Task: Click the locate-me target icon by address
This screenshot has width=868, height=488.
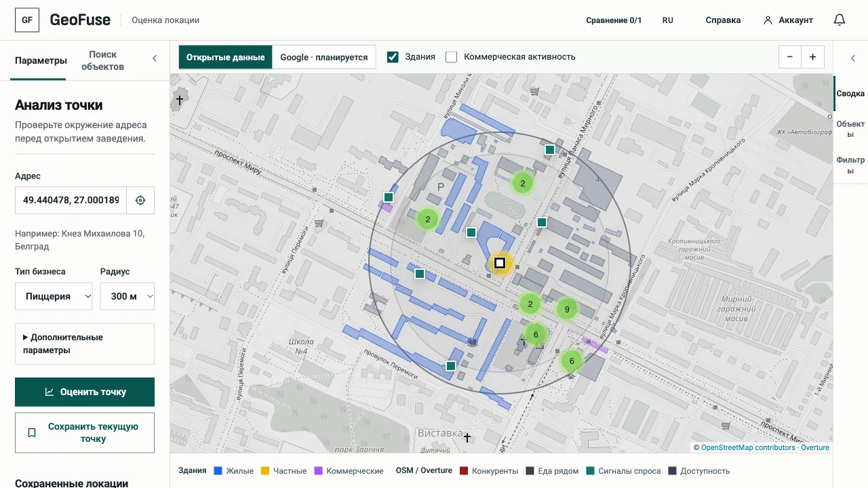Action: (140, 201)
